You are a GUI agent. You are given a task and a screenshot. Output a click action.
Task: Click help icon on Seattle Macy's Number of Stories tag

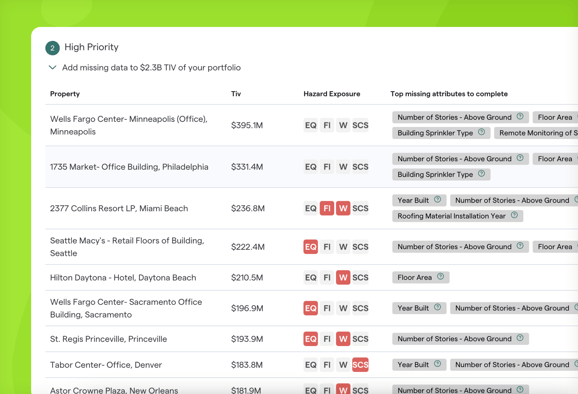520,246
